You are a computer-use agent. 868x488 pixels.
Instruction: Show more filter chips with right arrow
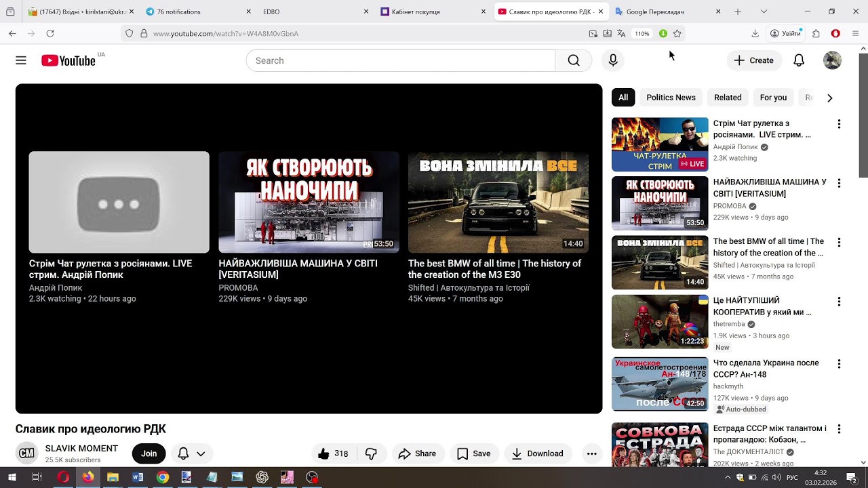pos(829,98)
